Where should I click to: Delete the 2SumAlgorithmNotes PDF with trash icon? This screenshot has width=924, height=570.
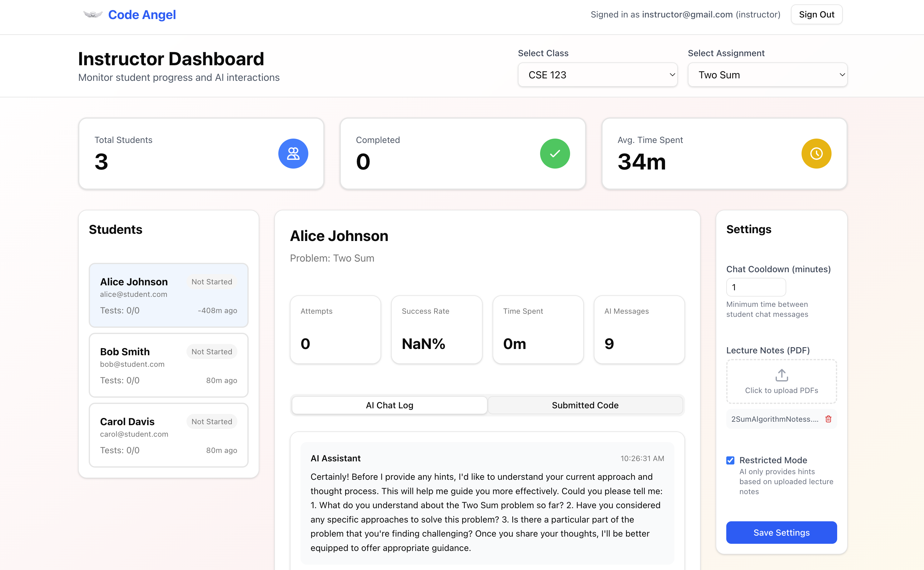click(x=828, y=419)
